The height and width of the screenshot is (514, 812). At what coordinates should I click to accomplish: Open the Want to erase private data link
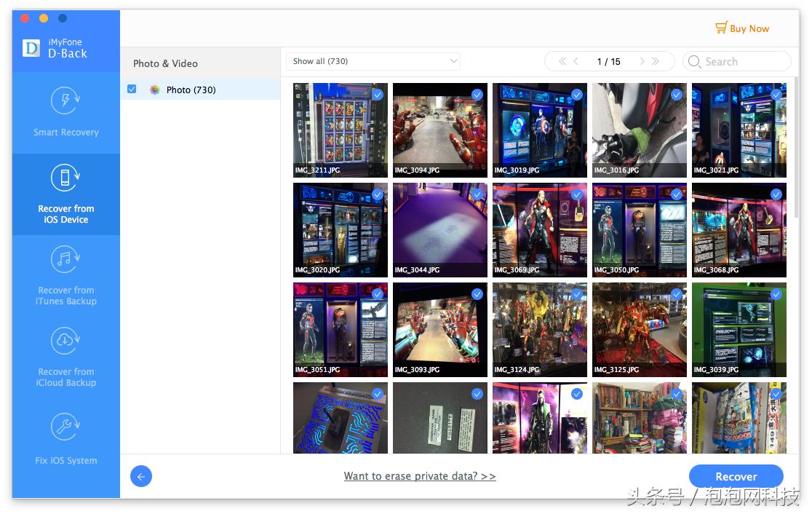tap(420, 476)
